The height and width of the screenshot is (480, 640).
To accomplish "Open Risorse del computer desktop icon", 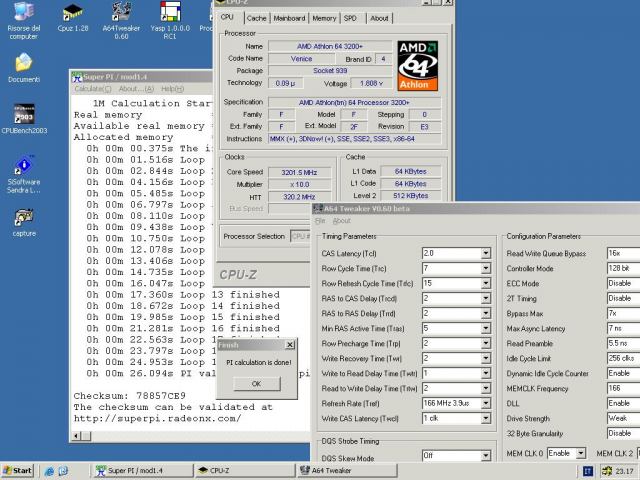I will (x=24, y=20).
